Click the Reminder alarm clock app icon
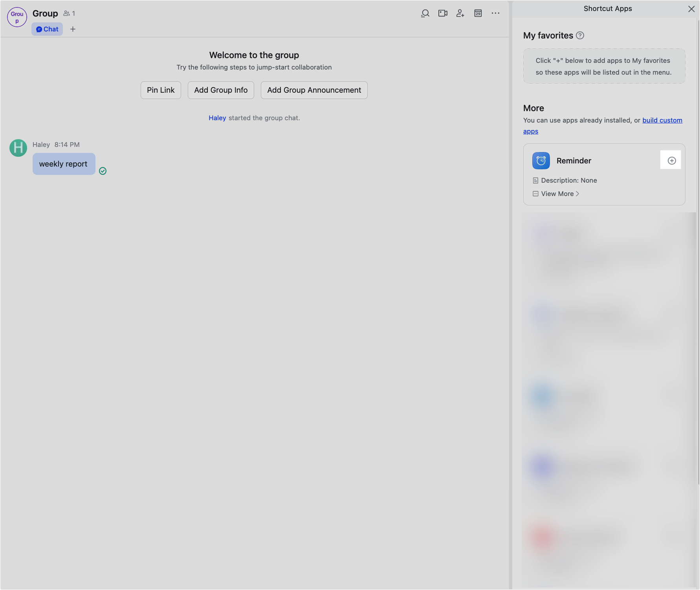 [541, 161]
